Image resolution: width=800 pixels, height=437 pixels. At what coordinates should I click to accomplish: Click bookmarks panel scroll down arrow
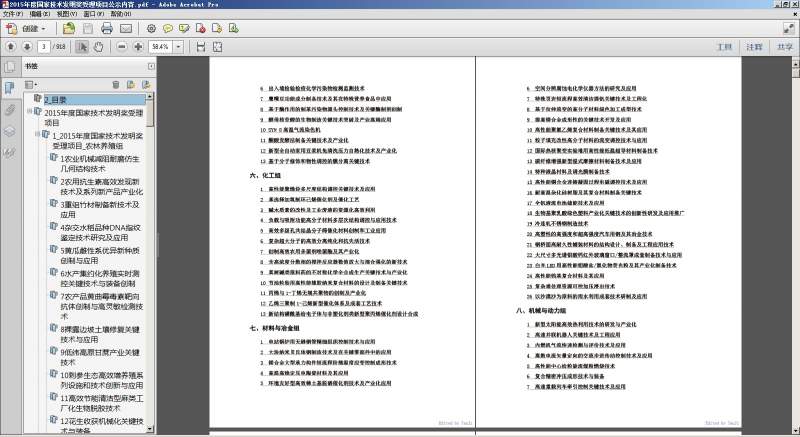coord(149,429)
